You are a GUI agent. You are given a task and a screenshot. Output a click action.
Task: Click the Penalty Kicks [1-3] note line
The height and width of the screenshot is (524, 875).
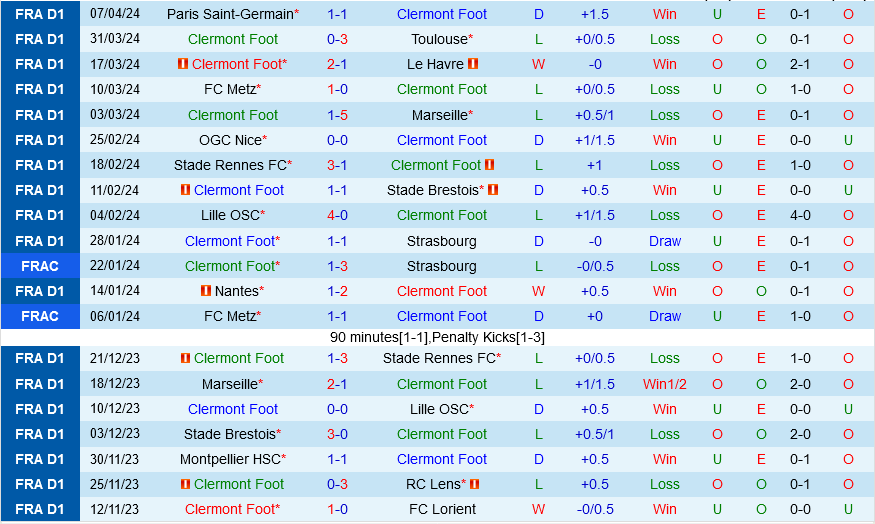[x=437, y=337]
